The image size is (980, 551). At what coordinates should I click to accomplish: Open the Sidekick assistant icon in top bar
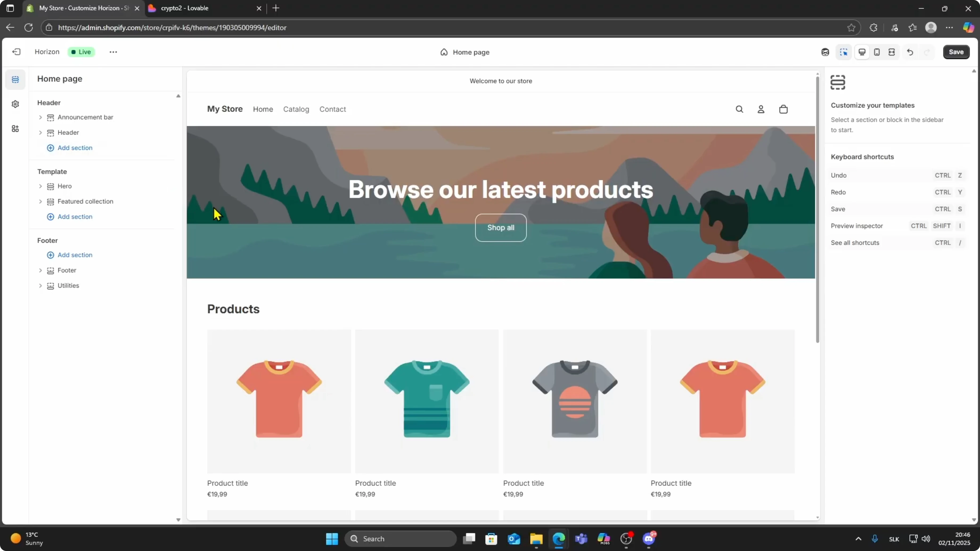(825, 52)
